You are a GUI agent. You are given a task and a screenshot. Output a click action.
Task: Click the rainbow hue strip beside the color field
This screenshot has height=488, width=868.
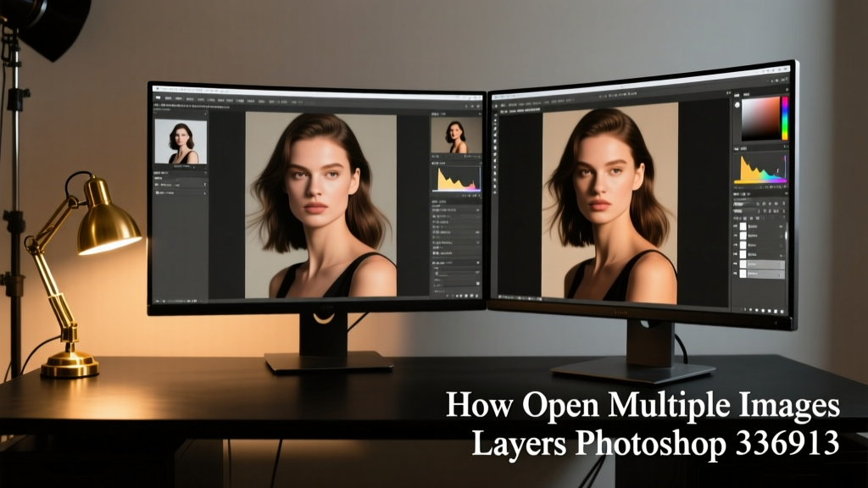click(x=784, y=118)
